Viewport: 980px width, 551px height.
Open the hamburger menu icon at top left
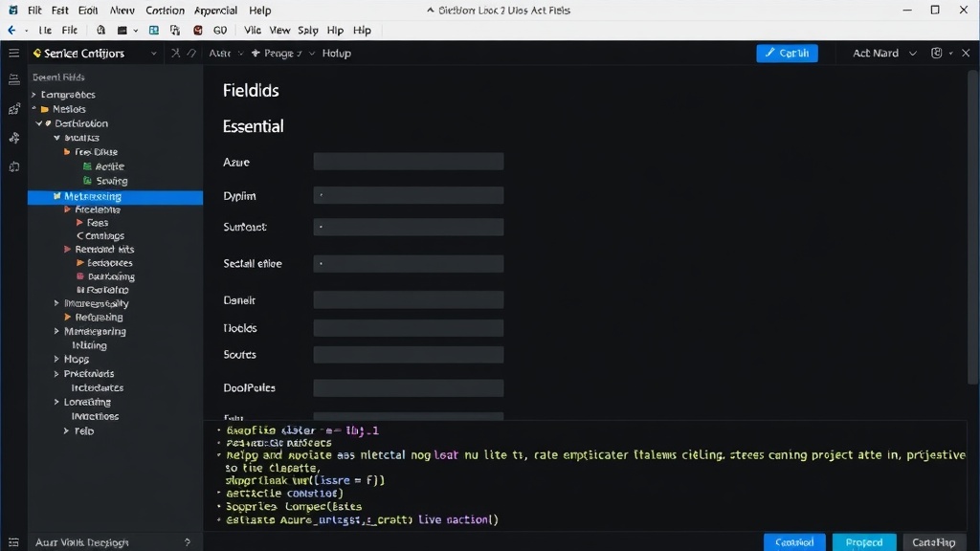coord(13,54)
